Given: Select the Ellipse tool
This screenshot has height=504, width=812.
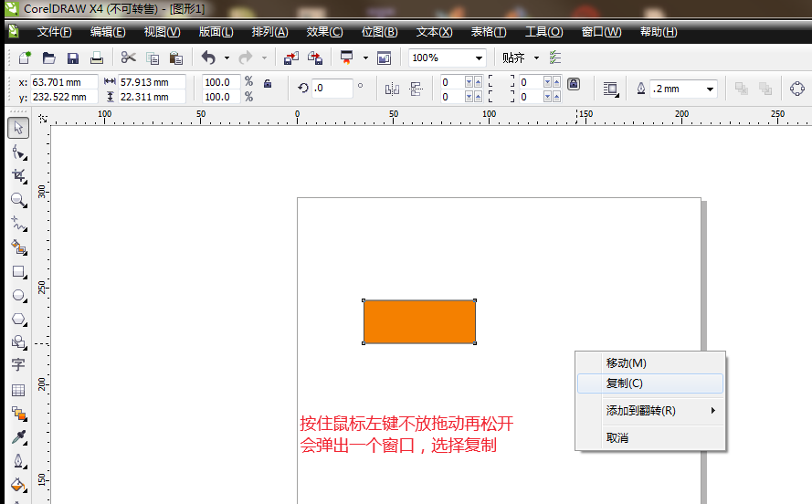Looking at the screenshot, I should (x=18, y=295).
